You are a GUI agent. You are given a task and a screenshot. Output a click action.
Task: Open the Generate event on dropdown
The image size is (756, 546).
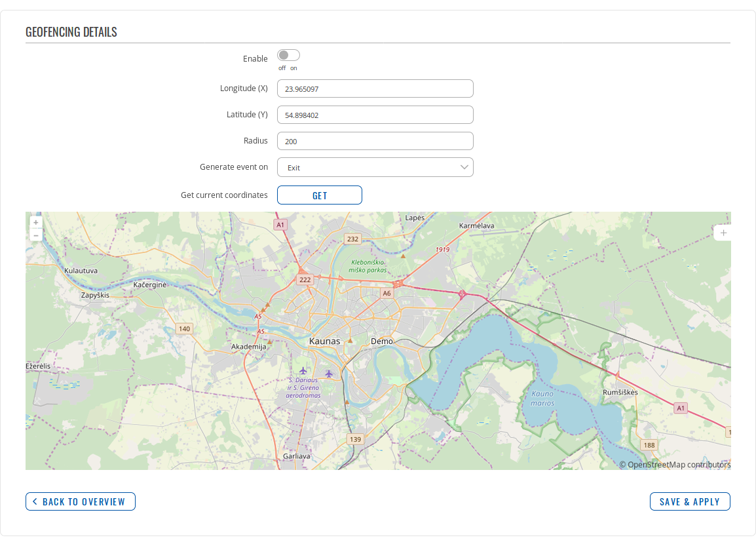(375, 167)
